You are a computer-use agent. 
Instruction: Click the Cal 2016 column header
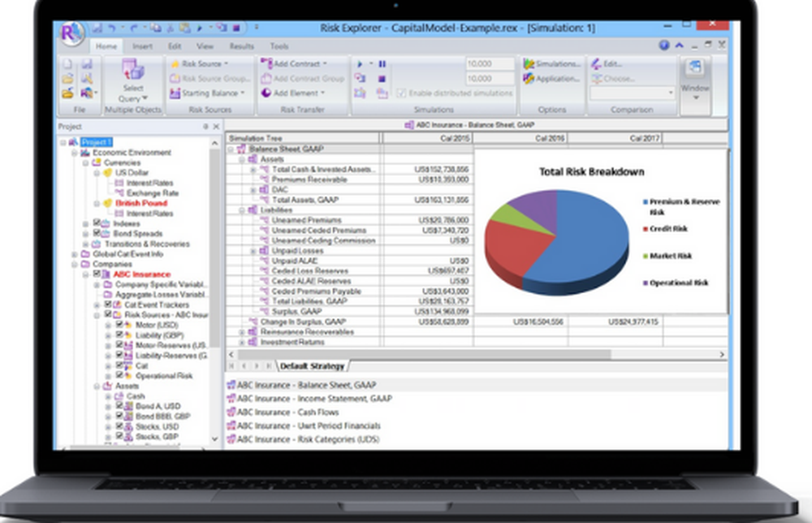point(520,138)
